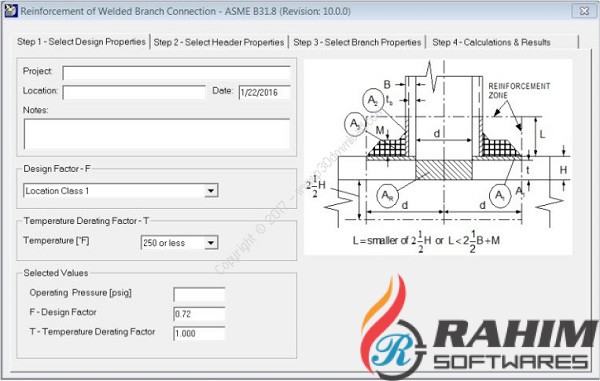Click the A2 circle label in diagram
Image resolution: width=600 pixels, height=381 pixels.
[x=373, y=100]
